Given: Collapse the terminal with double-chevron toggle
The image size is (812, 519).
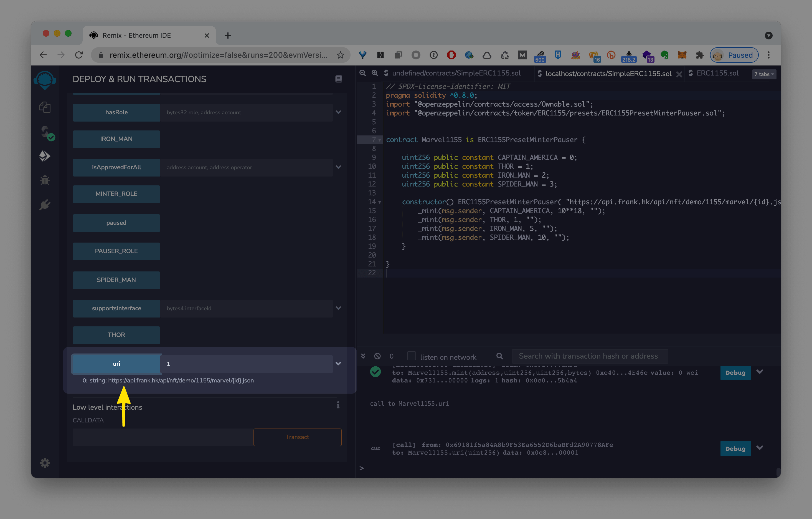Looking at the screenshot, I should coord(363,356).
